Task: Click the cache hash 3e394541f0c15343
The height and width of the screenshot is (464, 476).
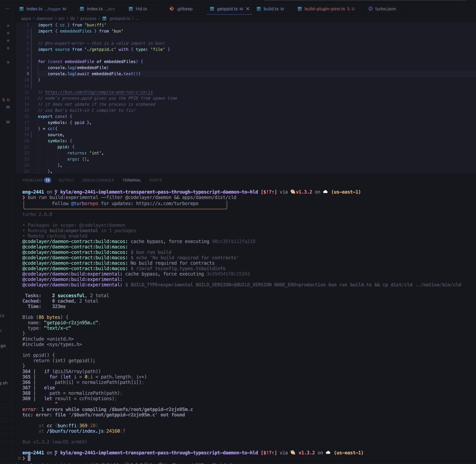Action: click(228, 274)
